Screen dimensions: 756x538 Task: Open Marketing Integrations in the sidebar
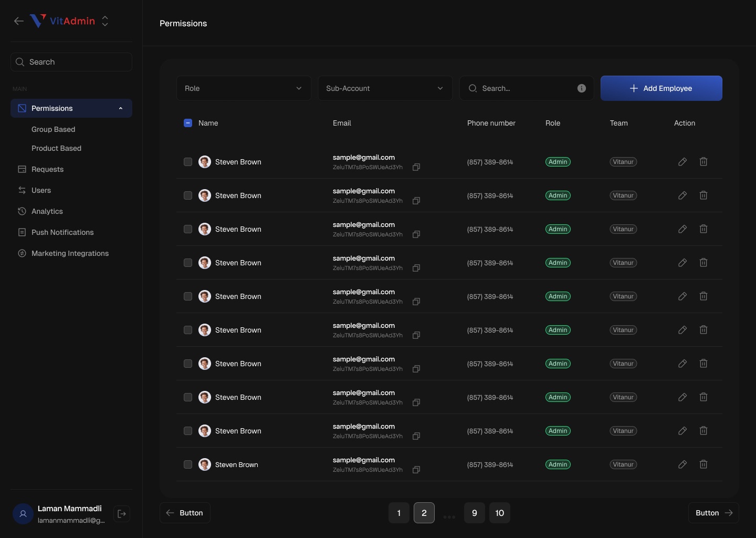click(x=71, y=253)
